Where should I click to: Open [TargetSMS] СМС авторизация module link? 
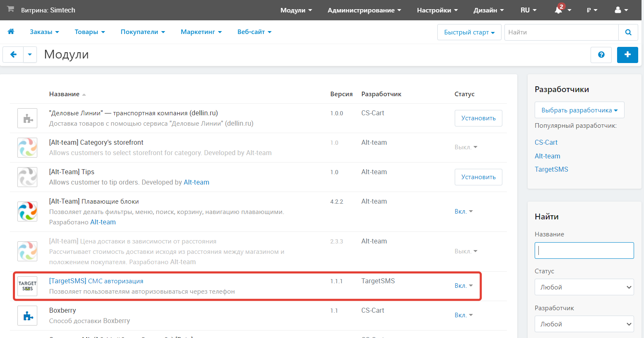(x=96, y=281)
